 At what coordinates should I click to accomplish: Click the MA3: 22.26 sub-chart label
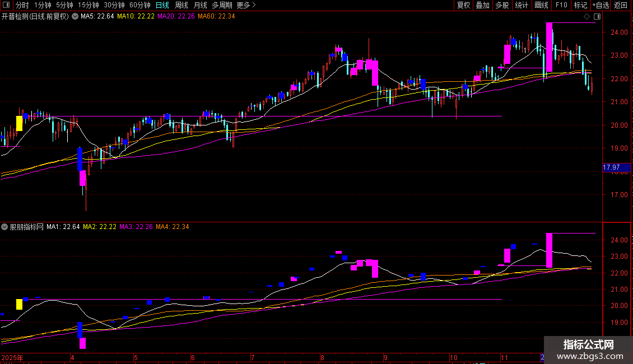coord(136,227)
